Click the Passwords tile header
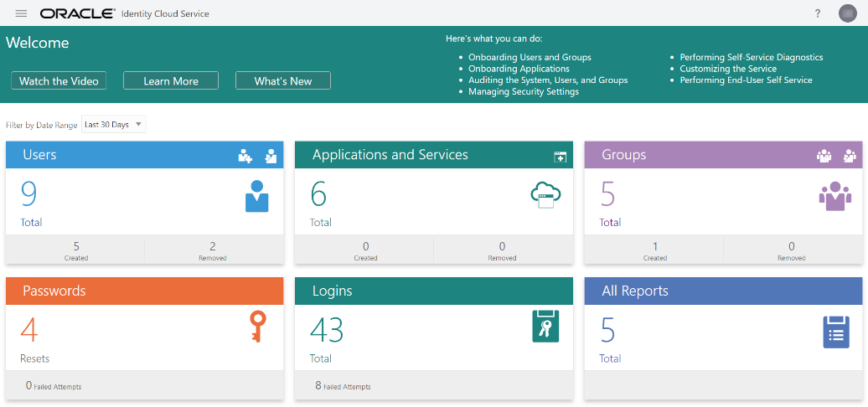This screenshot has width=868, height=407. [144, 291]
